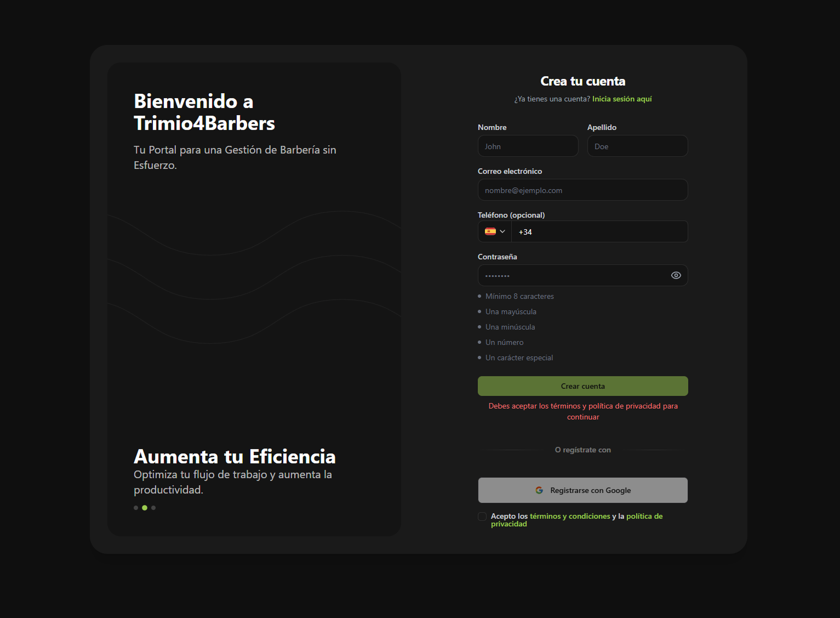Screen dimensions: 840x618
Task: Click the Contraseña password field
Action: [x=582, y=275]
